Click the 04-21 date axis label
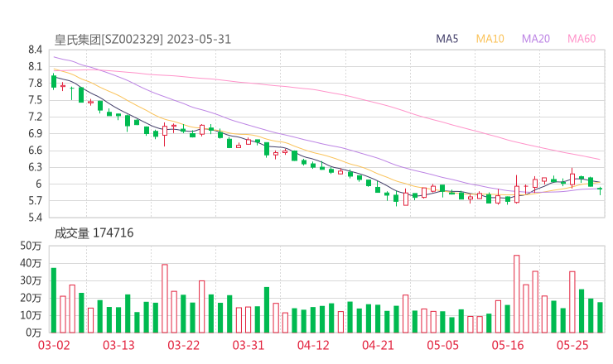 (378, 345)
